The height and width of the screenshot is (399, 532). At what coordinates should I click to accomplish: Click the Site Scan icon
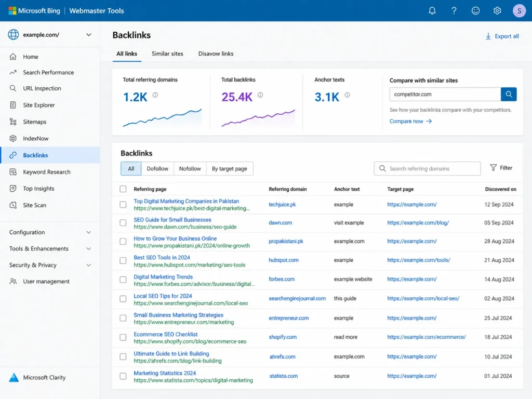[13, 205]
